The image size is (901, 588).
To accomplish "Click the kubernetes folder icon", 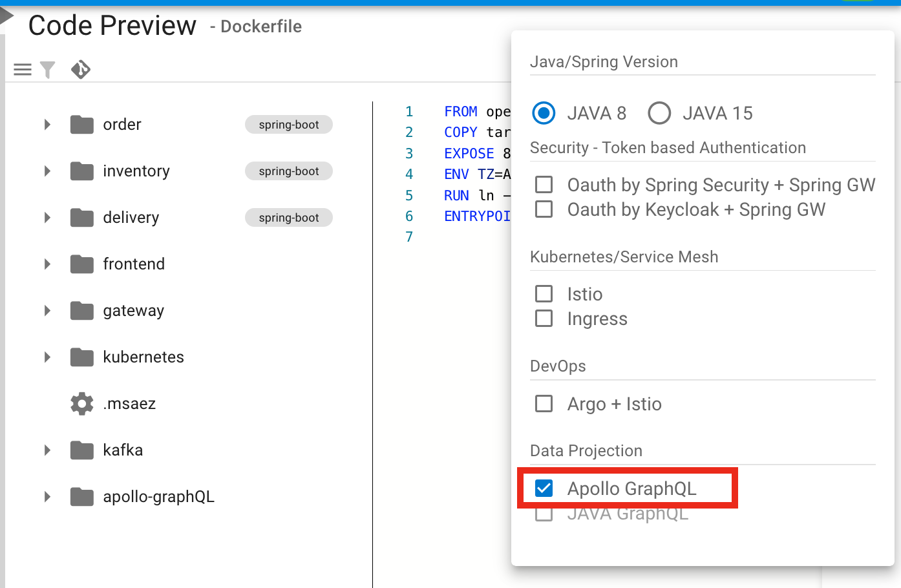I will pyautogui.click(x=82, y=357).
